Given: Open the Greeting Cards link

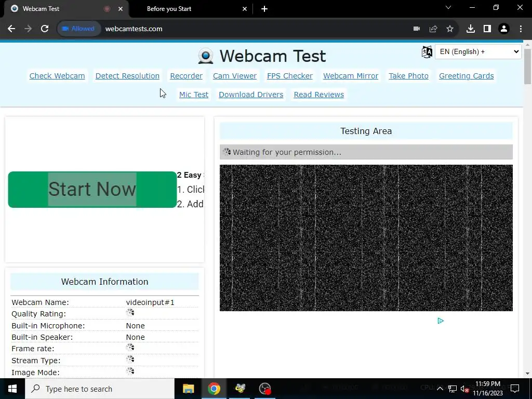Looking at the screenshot, I should click(466, 76).
